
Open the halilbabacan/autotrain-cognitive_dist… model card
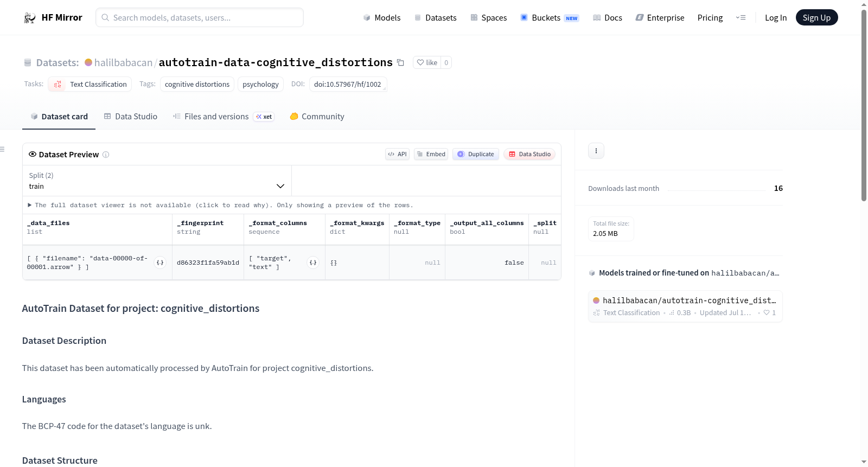[685, 306]
